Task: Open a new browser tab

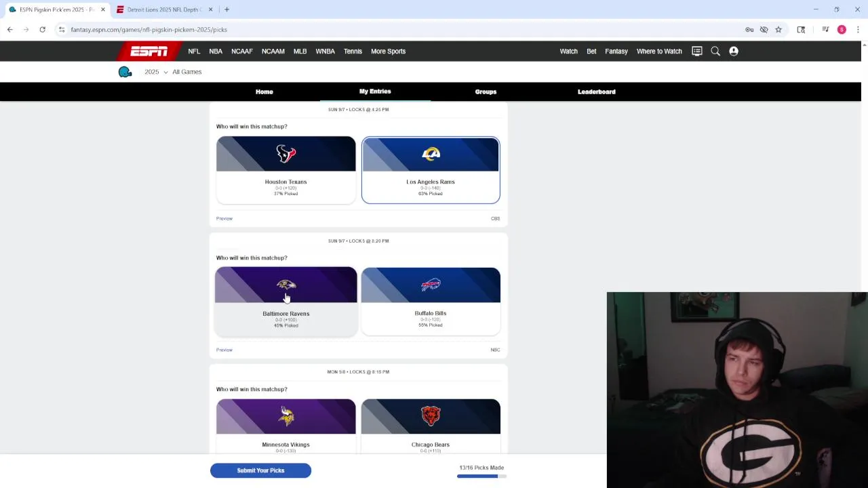Action: point(226,9)
